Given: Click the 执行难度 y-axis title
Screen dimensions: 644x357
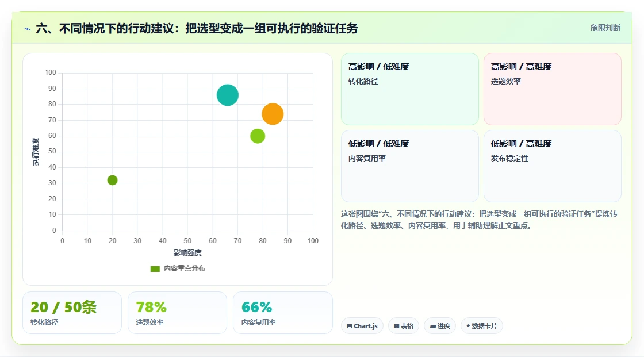Looking at the screenshot, I should 36,152.
